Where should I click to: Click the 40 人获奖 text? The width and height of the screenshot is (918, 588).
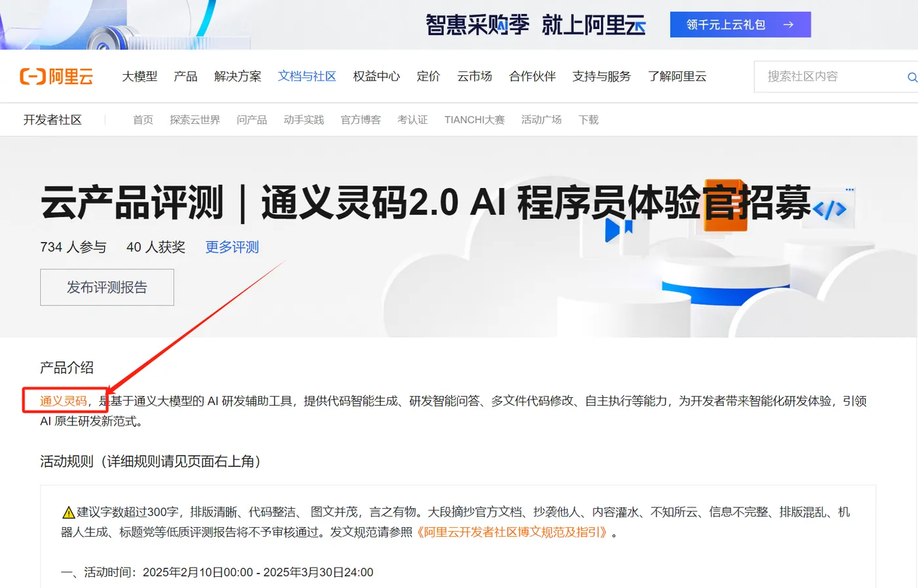coord(156,247)
